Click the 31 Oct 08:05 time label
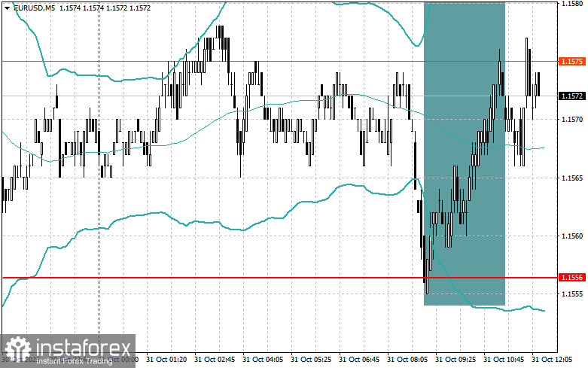The image size is (588, 368). [407, 360]
